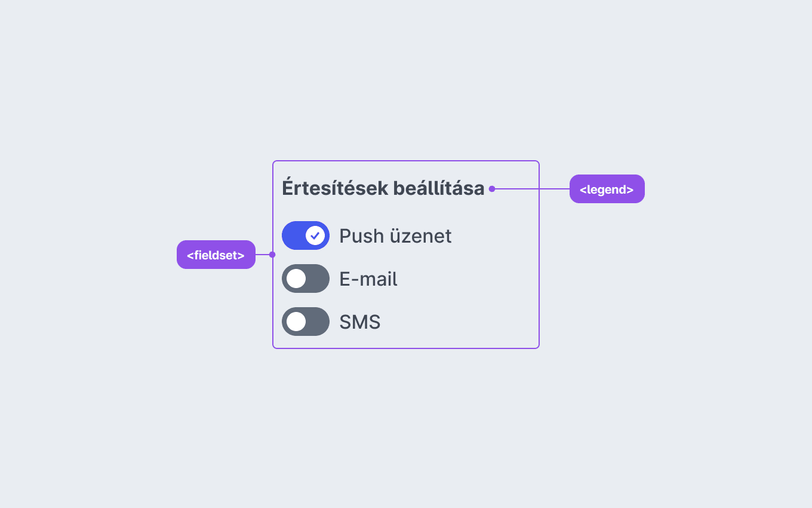Click the white knob of SMS toggle

click(296, 322)
